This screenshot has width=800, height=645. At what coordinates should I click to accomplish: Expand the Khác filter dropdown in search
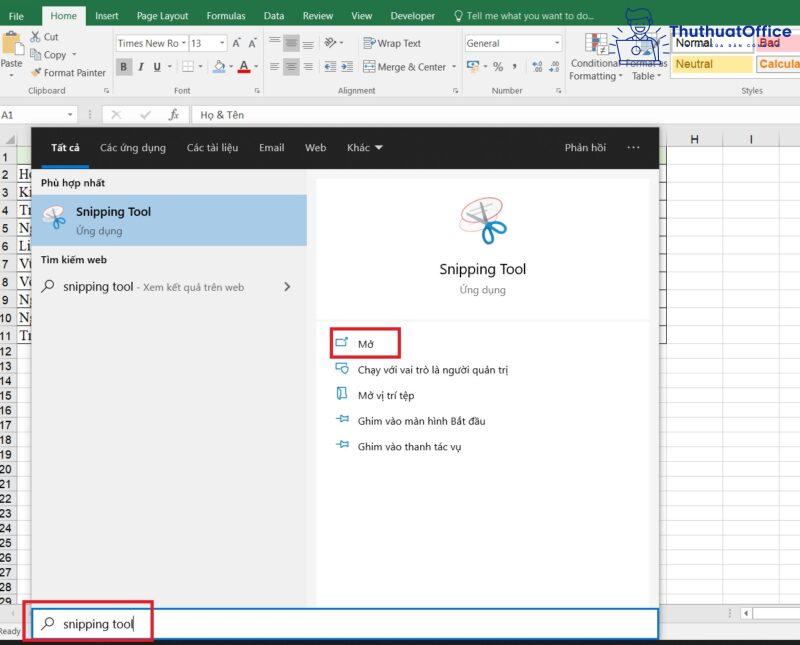(364, 147)
